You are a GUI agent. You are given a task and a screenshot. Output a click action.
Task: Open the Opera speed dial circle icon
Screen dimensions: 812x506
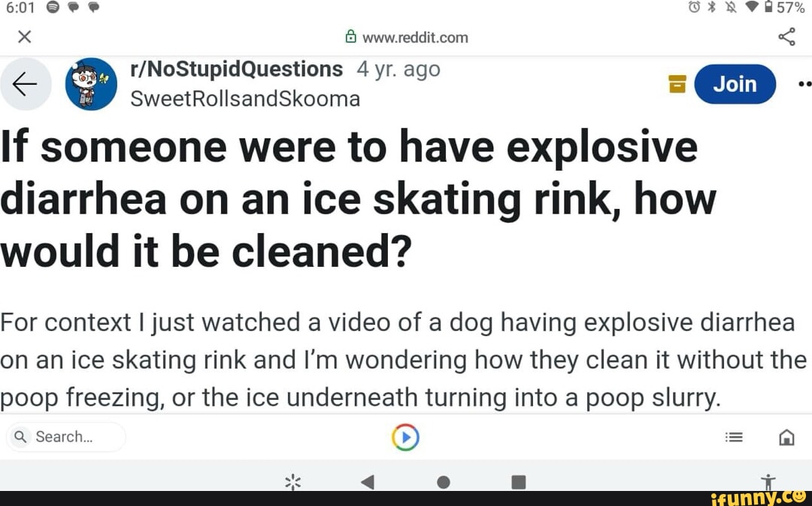pyautogui.click(x=405, y=436)
